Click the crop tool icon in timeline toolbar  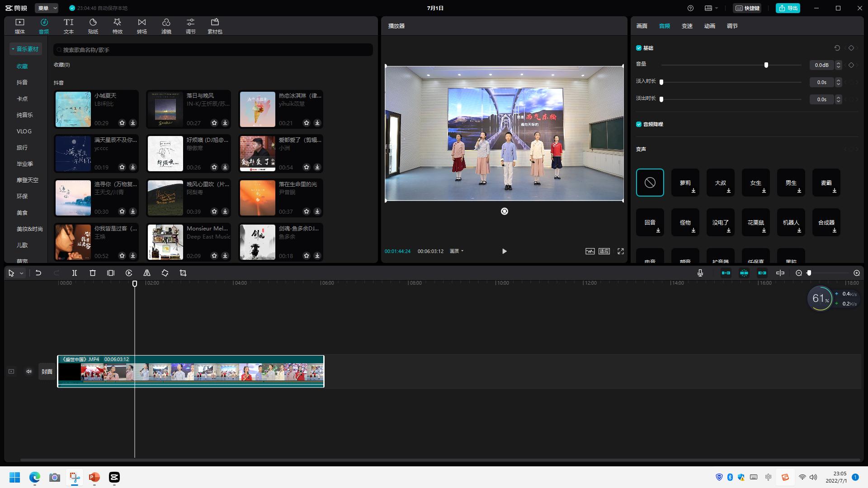point(183,273)
